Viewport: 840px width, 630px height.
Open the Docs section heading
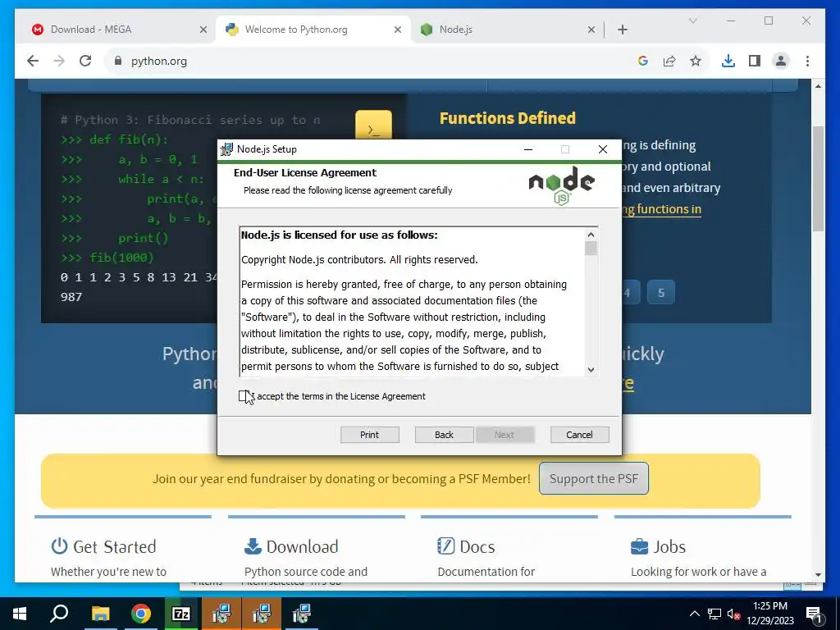pos(477,547)
